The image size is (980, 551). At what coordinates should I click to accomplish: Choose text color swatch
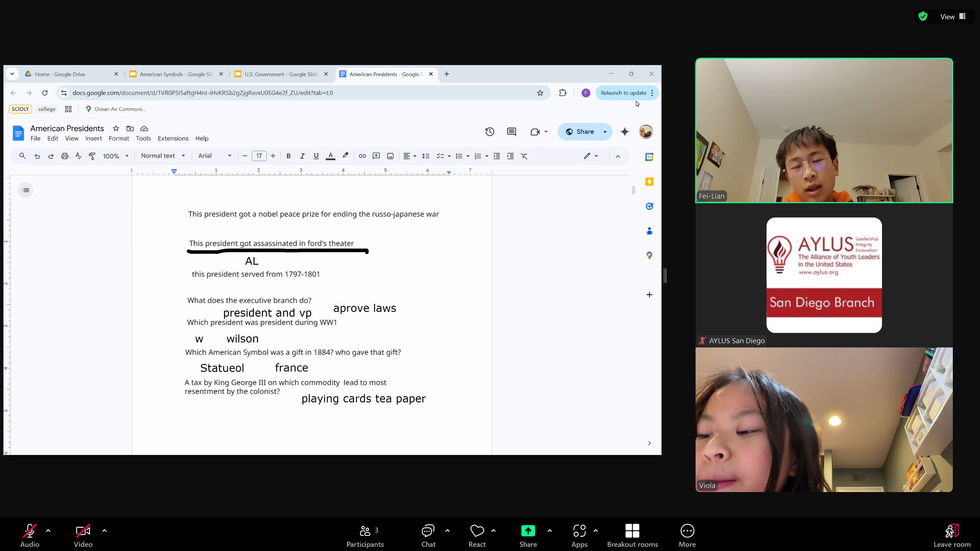(330, 156)
